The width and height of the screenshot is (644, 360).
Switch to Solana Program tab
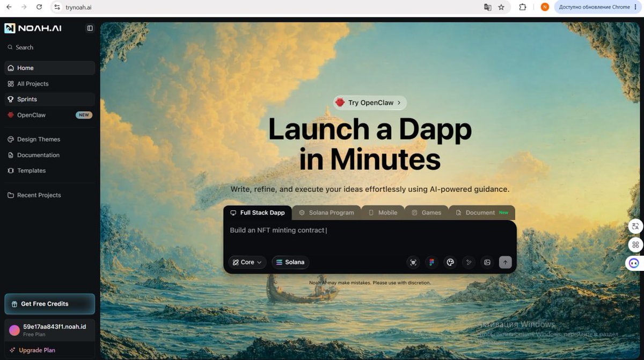pos(326,213)
